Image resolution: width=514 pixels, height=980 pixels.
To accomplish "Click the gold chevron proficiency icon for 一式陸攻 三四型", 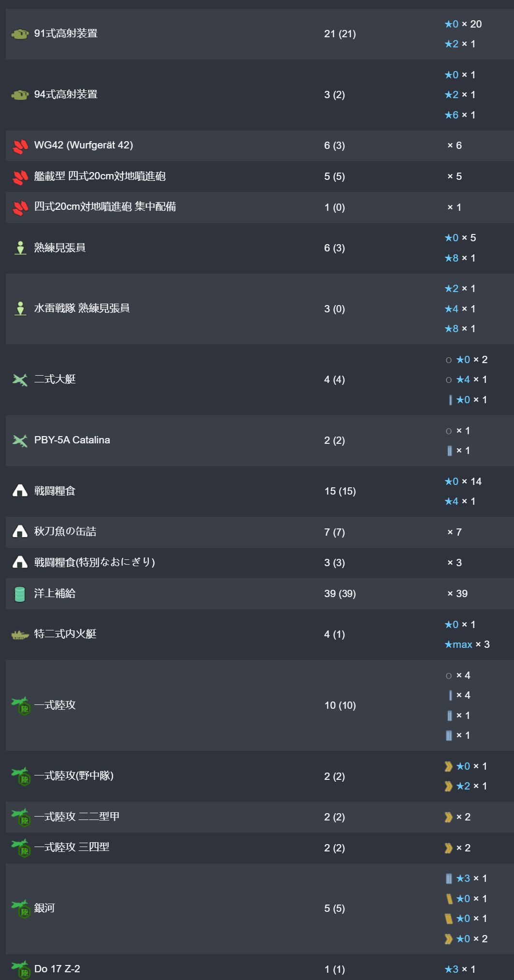I will [449, 848].
